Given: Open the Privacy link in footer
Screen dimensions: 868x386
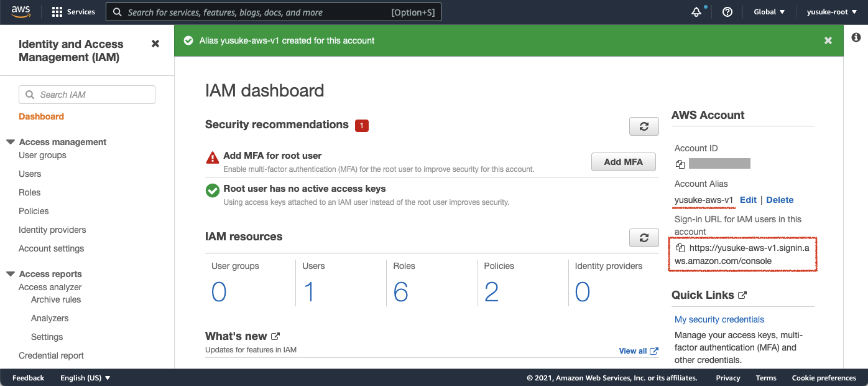Looking at the screenshot, I should coord(728,378).
